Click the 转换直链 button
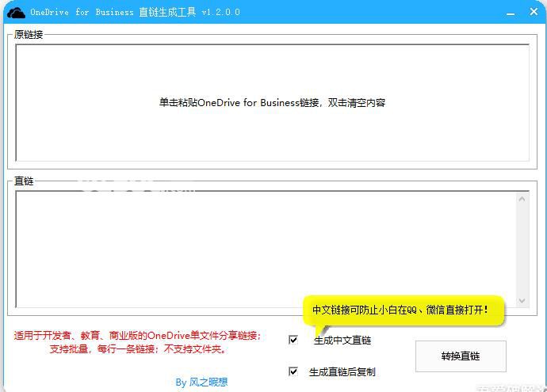The width and height of the screenshot is (547, 392). pyautogui.click(x=461, y=356)
